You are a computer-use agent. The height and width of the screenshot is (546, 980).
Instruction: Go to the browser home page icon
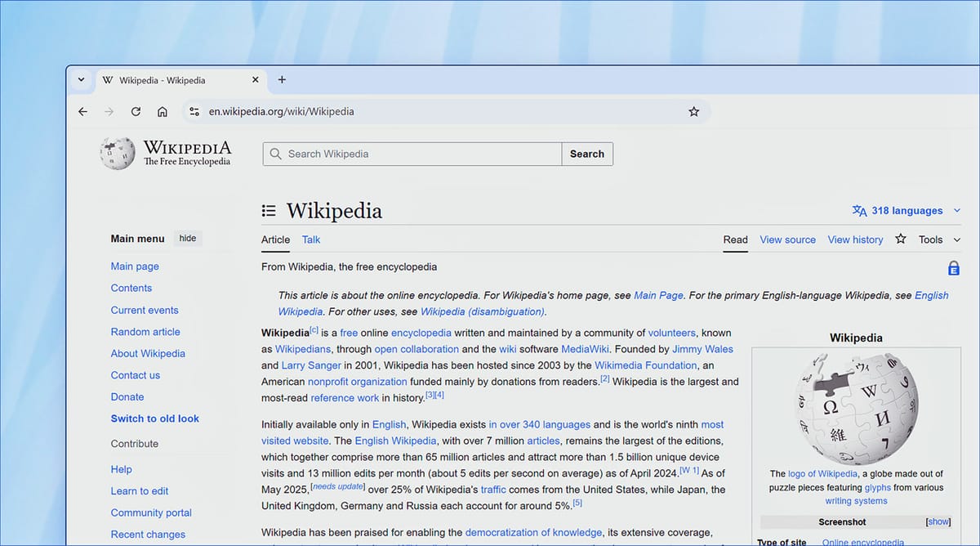163,111
